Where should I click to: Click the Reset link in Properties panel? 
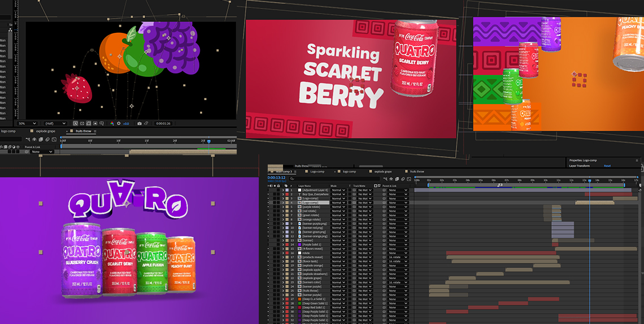point(607,166)
